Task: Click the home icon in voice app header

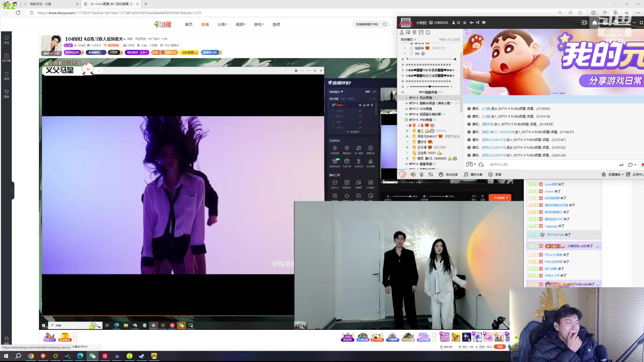Action: (x=594, y=22)
